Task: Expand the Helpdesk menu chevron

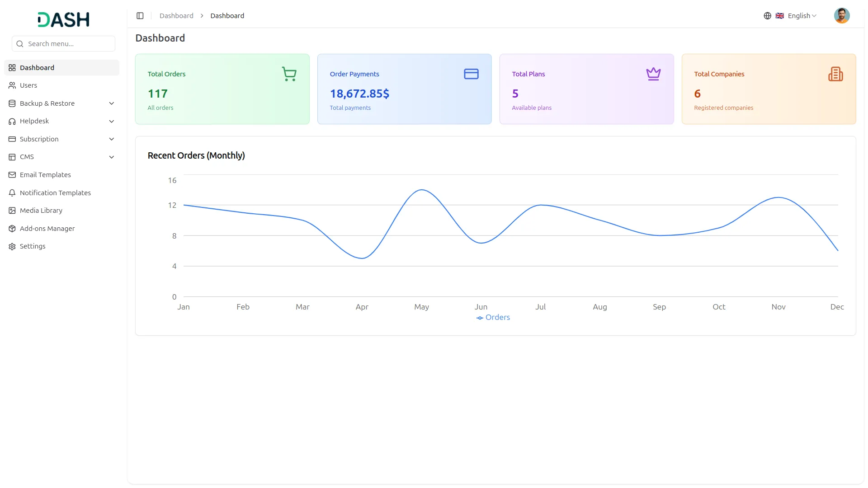Action: click(112, 121)
